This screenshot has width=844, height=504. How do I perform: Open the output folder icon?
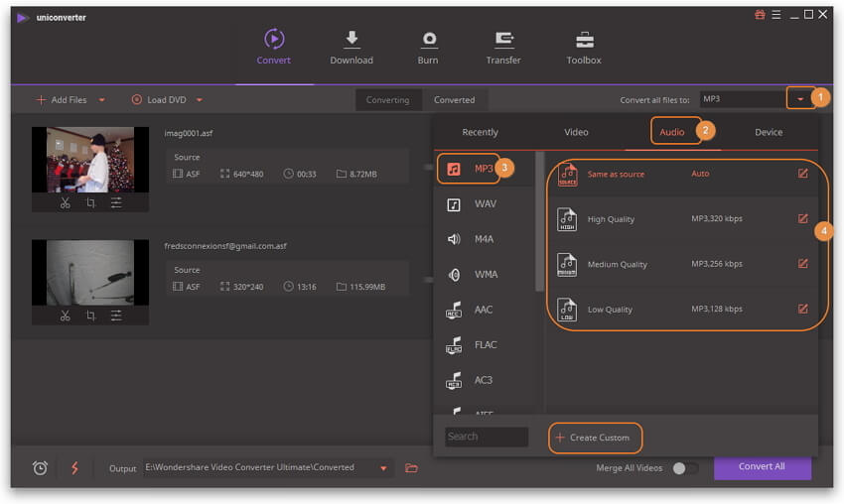(x=411, y=468)
